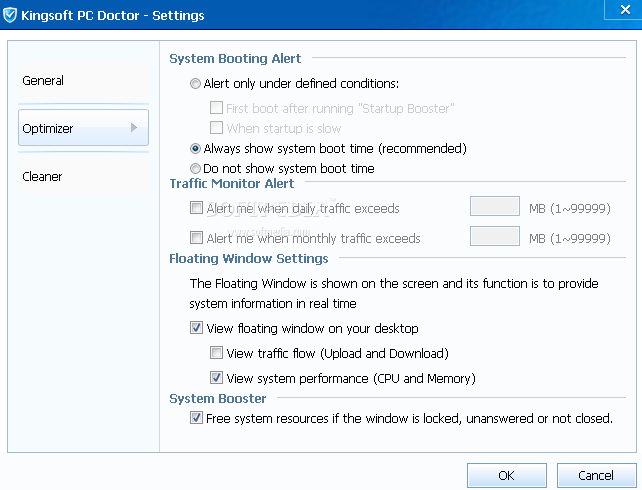Click the System Booting Alert heading
This screenshot has height=490, width=642.
[235, 59]
